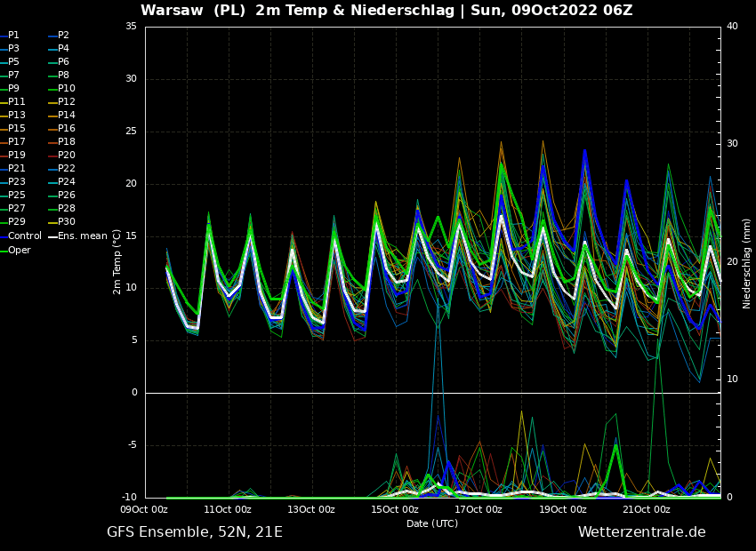Screen dimensions: 756x551
Task: Click the "P1" legend entry
Action: click(x=10, y=36)
